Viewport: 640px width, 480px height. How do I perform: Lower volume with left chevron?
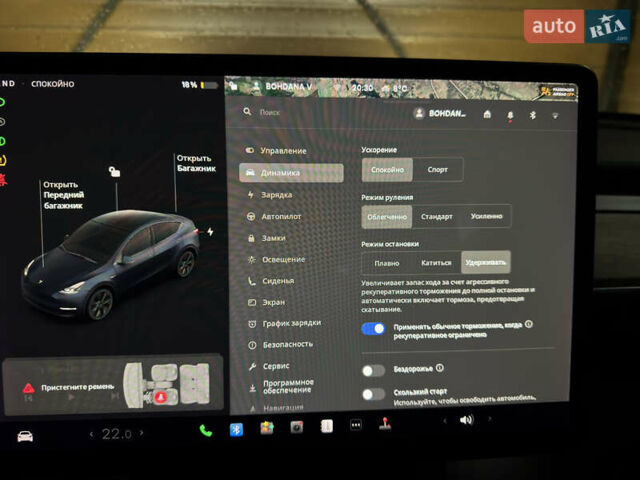click(x=445, y=420)
